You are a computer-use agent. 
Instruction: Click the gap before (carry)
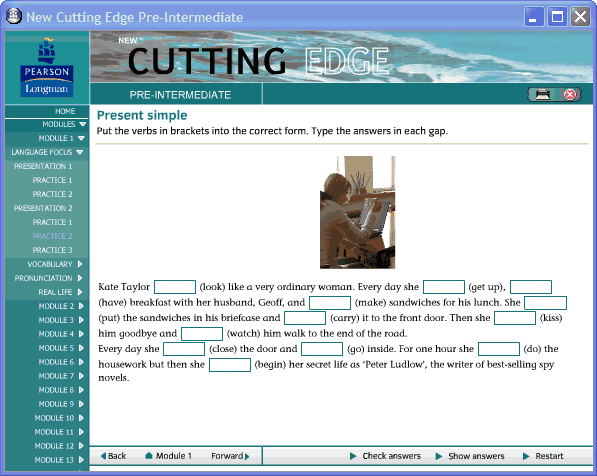click(305, 318)
